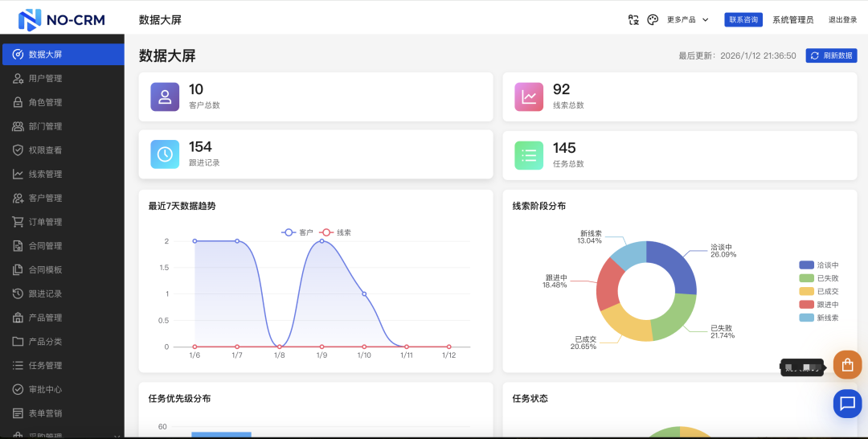The width and height of the screenshot is (868, 439).
Task: Click the 任务管理 list icon
Action: [x=18, y=365]
